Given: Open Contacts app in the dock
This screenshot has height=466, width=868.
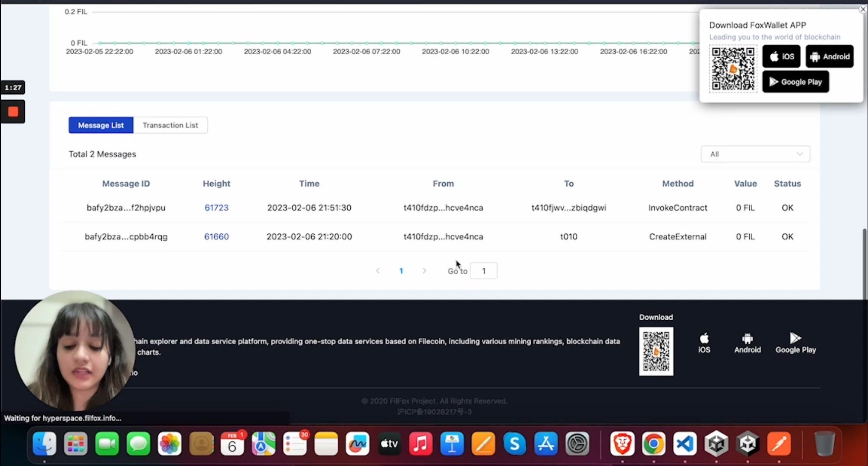Looking at the screenshot, I should point(201,444).
